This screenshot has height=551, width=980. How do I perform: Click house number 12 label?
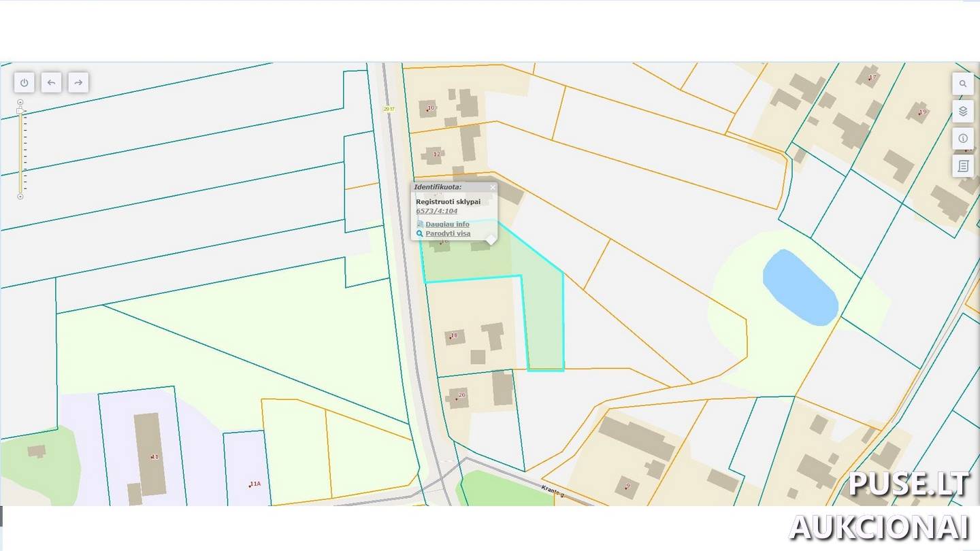point(436,154)
